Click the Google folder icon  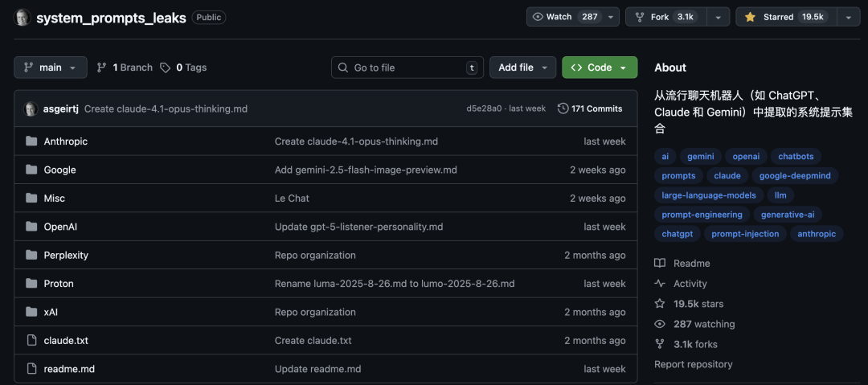pyautogui.click(x=31, y=170)
